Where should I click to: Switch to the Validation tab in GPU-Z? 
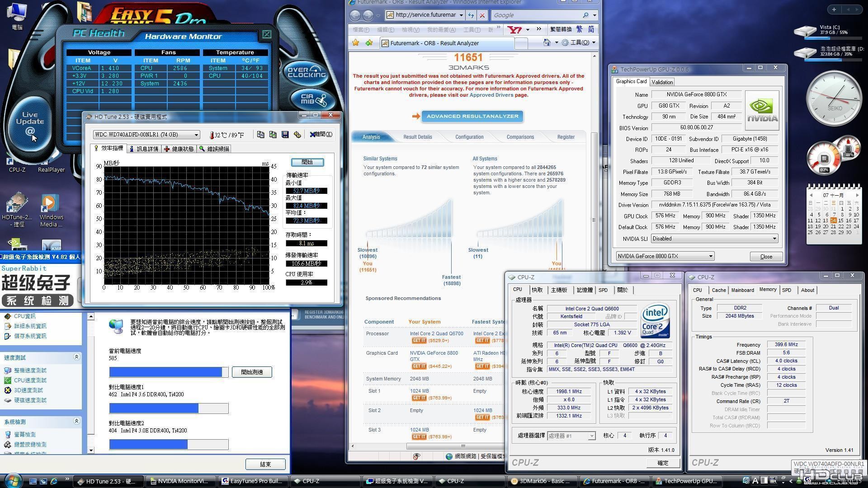[662, 82]
